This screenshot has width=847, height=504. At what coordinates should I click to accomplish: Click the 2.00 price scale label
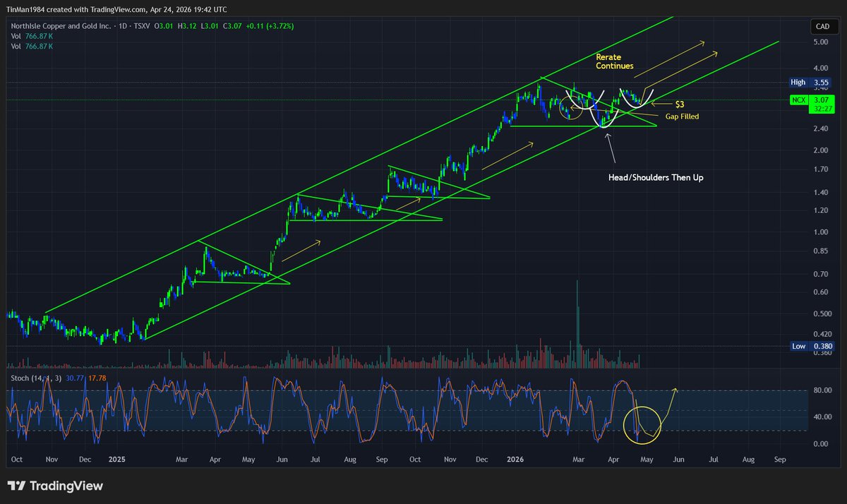tap(819, 150)
